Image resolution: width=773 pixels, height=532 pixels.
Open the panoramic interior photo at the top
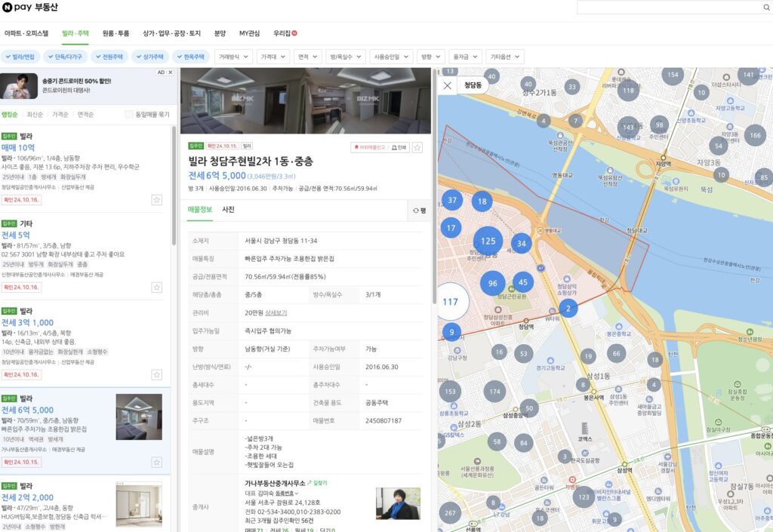[306, 100]
